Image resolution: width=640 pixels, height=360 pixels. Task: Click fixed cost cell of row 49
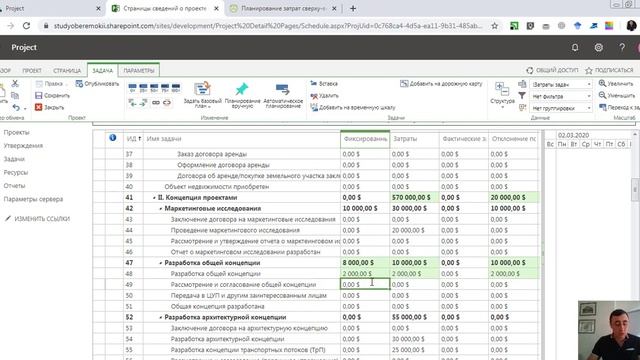coord(365,284)
